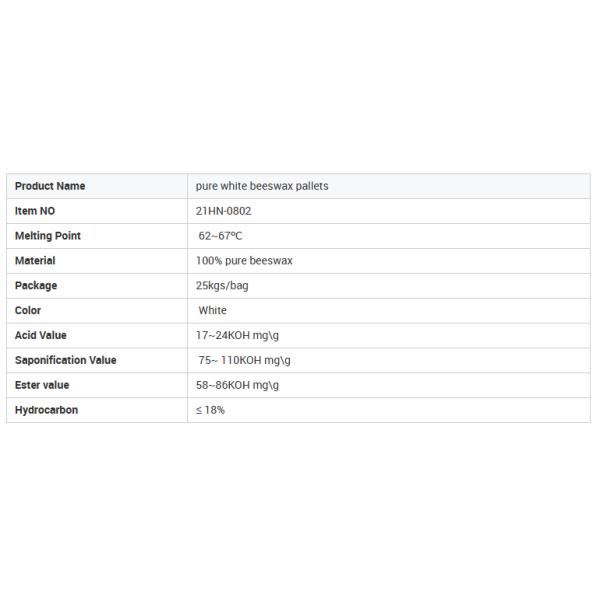This screenshot has height=600, width=600.
Task: Select the '100% pure beeswax' text
Action: point(244,261)
